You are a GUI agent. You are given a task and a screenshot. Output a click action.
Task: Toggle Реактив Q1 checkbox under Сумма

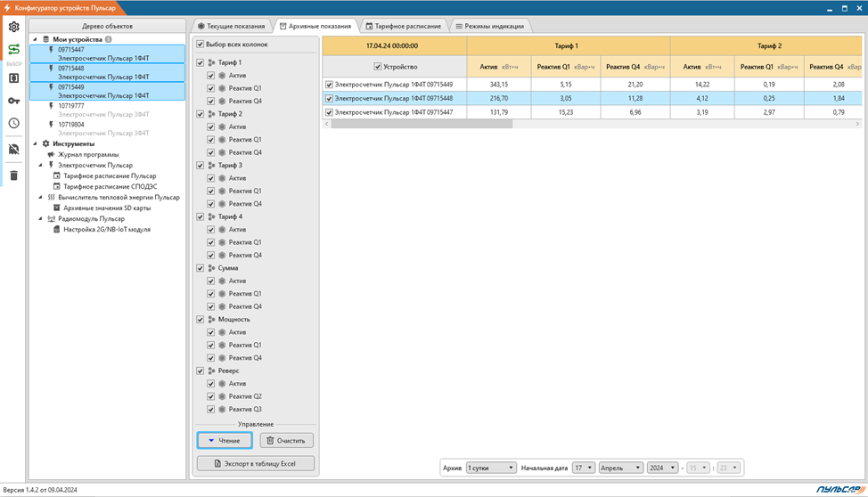211,293
